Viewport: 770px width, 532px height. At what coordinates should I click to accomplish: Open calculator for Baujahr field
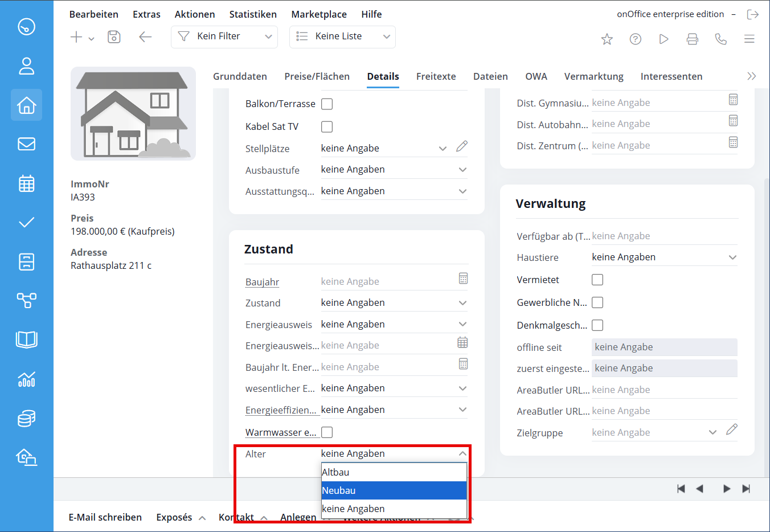tap(463, 279)
